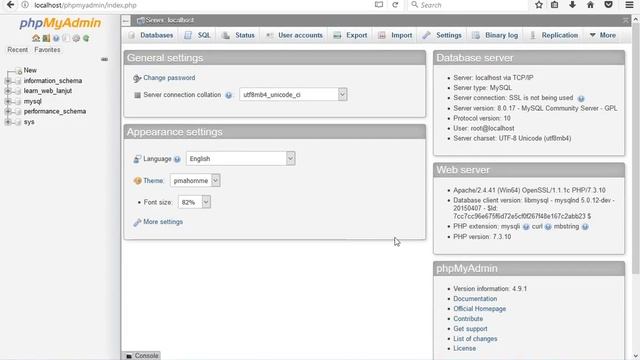The height and width of the screenshot is (360, 640).
Task: Open browser downloads arrow icon
Action: click(572, 5)
